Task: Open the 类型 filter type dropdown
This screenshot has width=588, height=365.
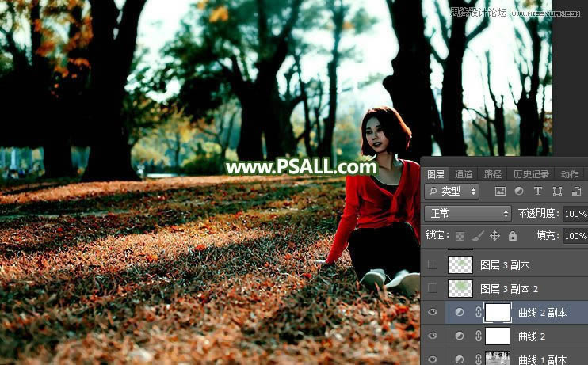Action: [x=452, y=192]
